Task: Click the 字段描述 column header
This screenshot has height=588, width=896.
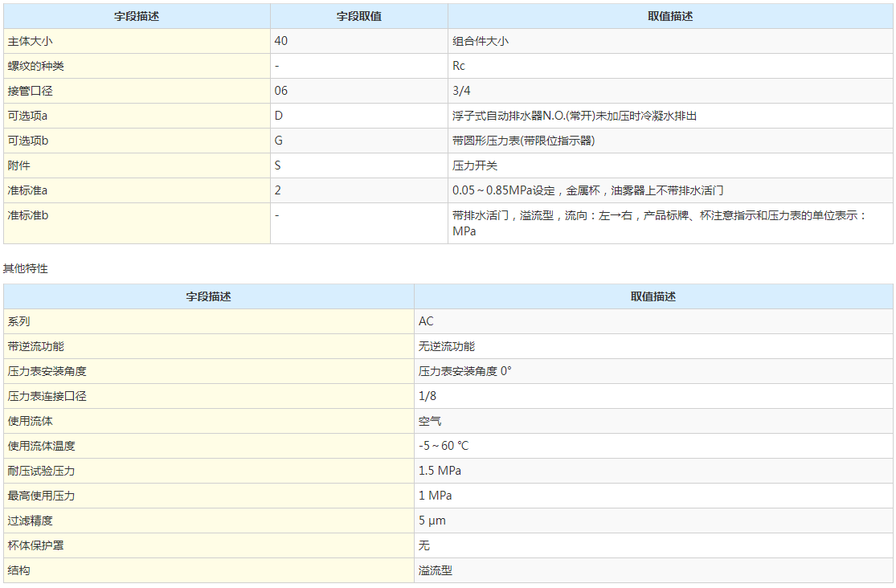Action: click(137, 15)
